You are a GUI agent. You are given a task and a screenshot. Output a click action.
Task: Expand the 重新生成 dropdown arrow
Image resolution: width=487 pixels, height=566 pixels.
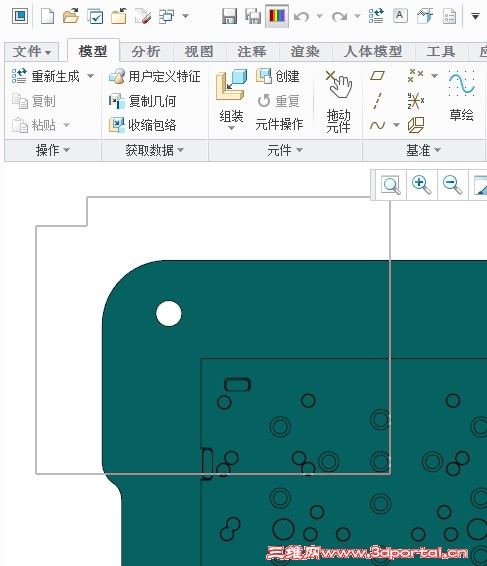tap(91, 76)
